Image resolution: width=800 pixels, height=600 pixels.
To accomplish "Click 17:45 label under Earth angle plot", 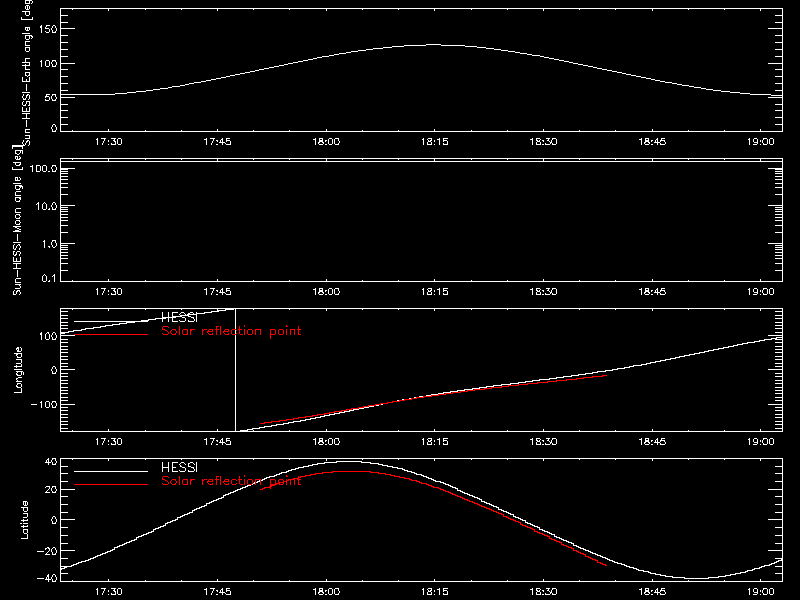I will click(217, 141).
